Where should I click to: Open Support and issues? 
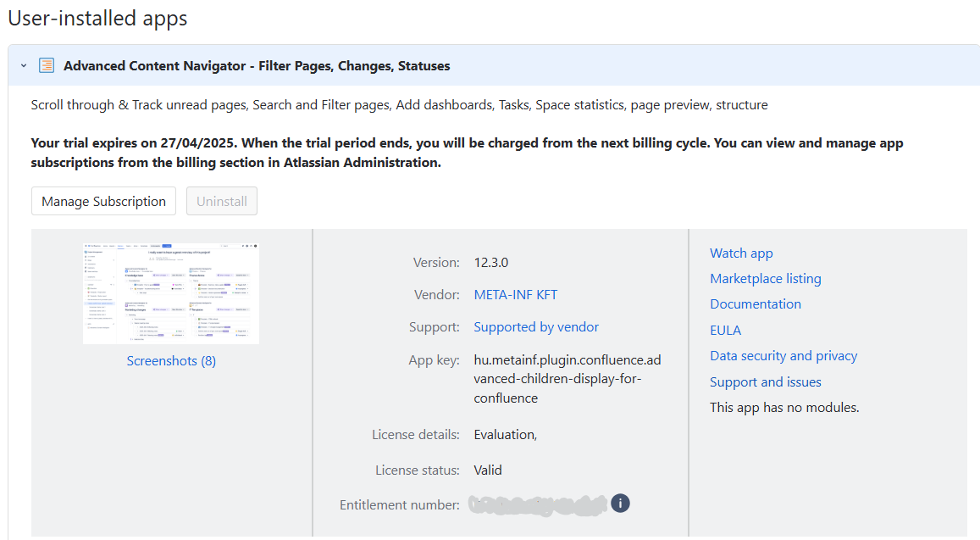point(765,381)
